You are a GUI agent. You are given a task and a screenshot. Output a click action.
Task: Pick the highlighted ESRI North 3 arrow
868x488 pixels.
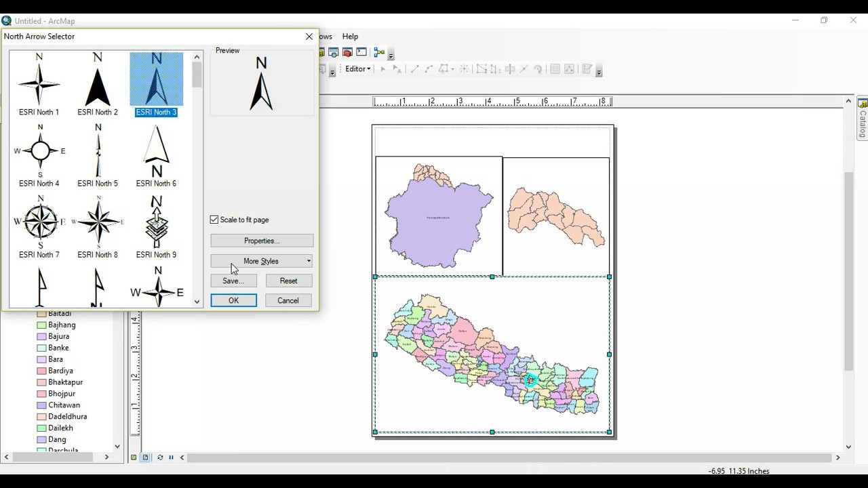coord(156,85)
